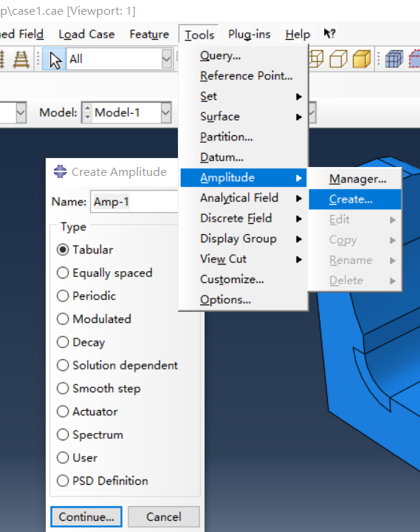Click the shaded yellow cube render icon
This screenshot has width=420, height=532.
click(x=362, y=59)
